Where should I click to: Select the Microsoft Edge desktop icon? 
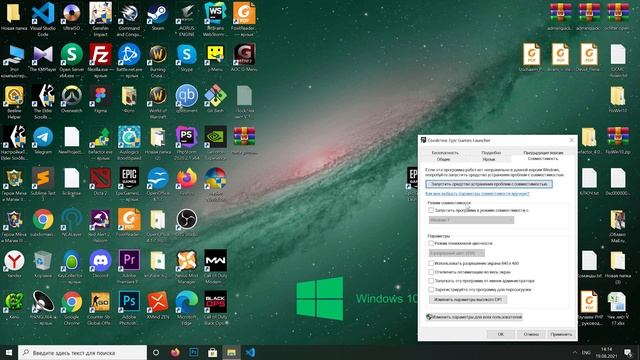pyautogui.click(x=187, y=307)
